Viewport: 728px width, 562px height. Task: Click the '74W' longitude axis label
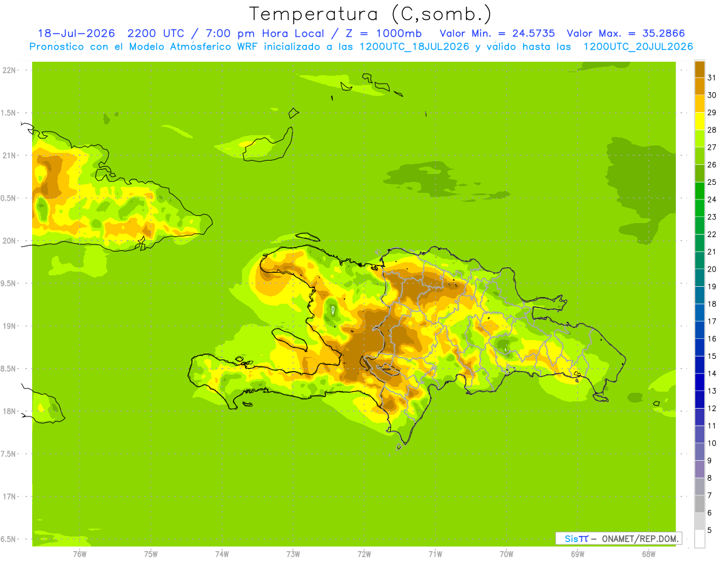(222, 554)
